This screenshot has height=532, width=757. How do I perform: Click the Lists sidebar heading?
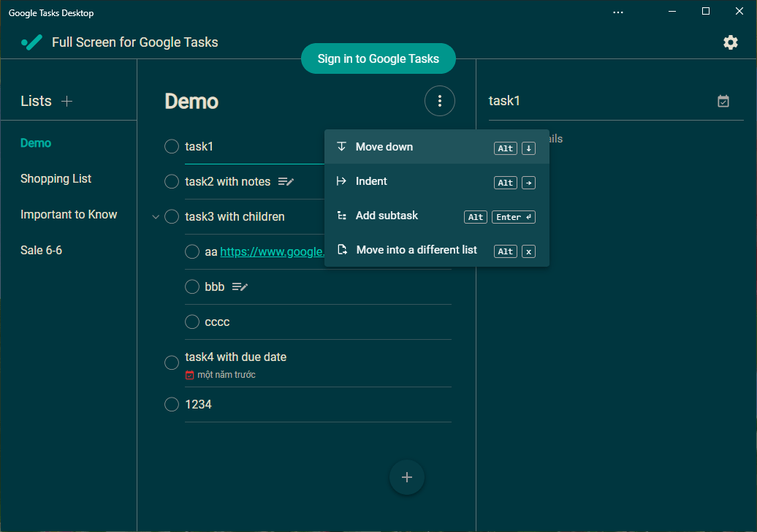(x=36, y=101)
